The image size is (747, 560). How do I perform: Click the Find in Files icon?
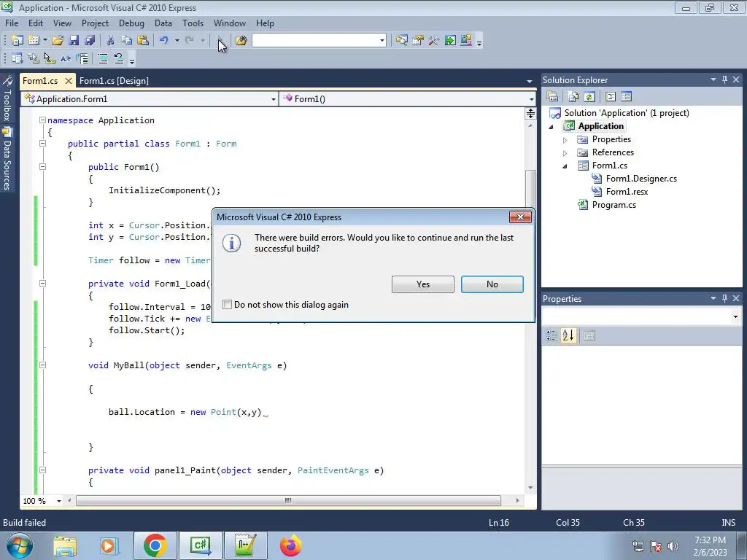pyautogui.click(x=241, y=41)
